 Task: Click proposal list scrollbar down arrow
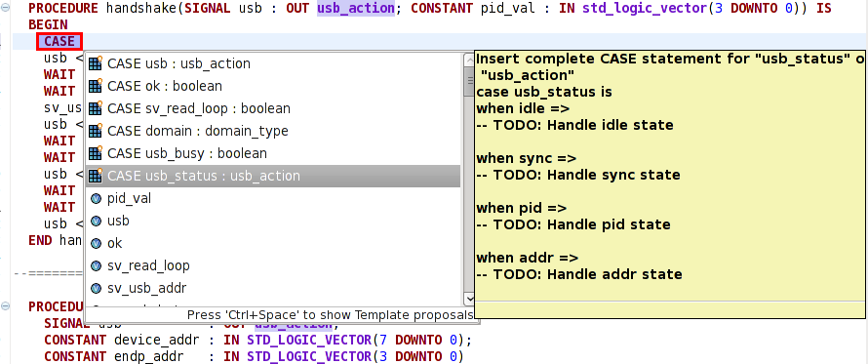(468, 299)
